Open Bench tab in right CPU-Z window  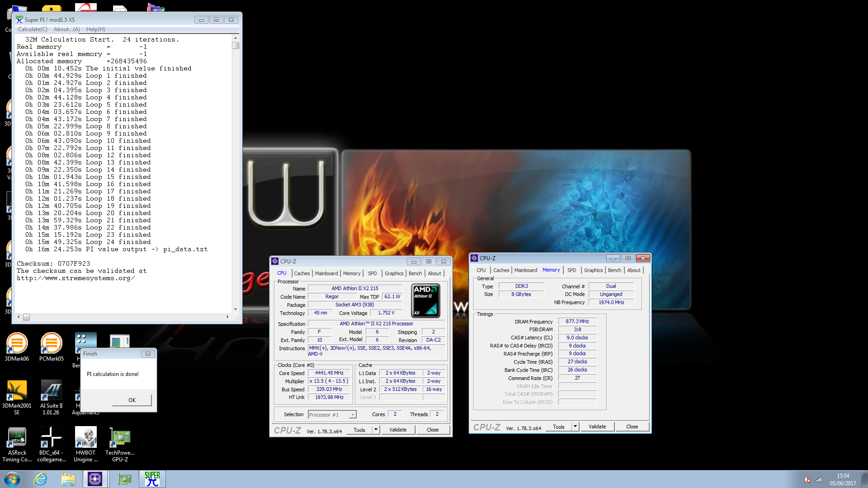pos(614,270)
